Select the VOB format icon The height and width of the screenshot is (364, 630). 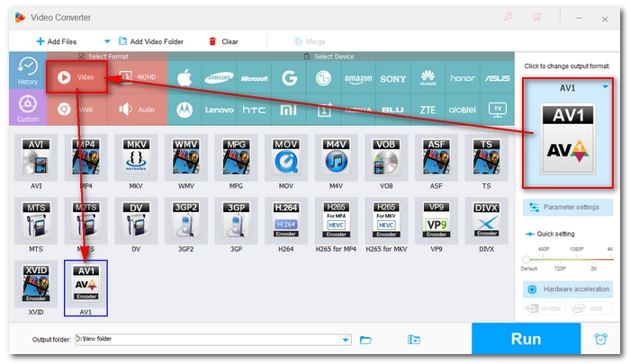tap(386, 157)
